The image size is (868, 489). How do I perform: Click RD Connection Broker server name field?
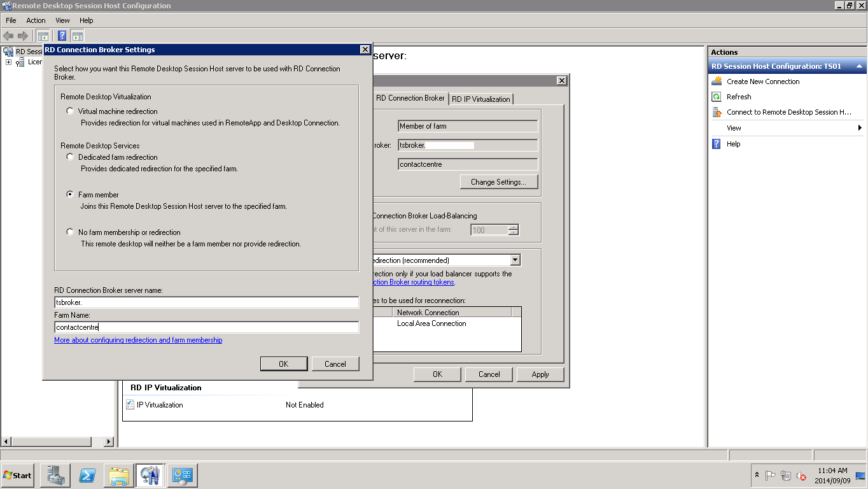207,302
